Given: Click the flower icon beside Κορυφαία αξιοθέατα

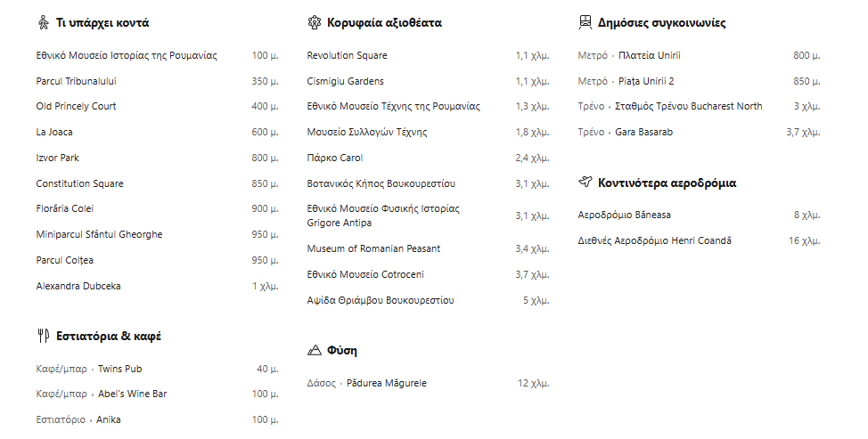Looking at the screenshot, I should point(314,22).
